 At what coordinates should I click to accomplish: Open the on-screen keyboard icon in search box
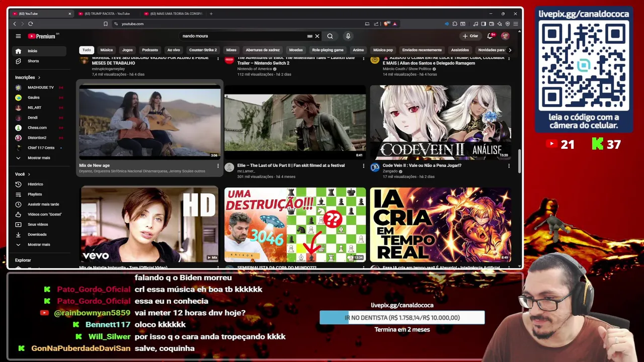[x=310, y=36]
